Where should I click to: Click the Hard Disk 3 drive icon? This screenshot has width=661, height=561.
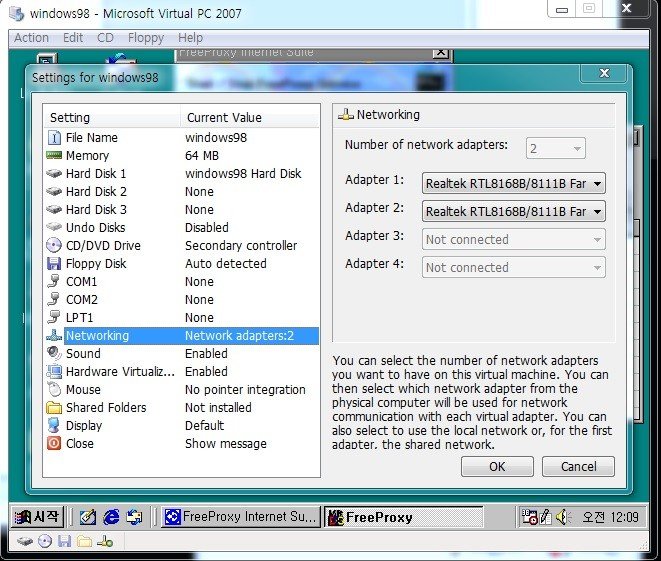(x=54, y=209)
